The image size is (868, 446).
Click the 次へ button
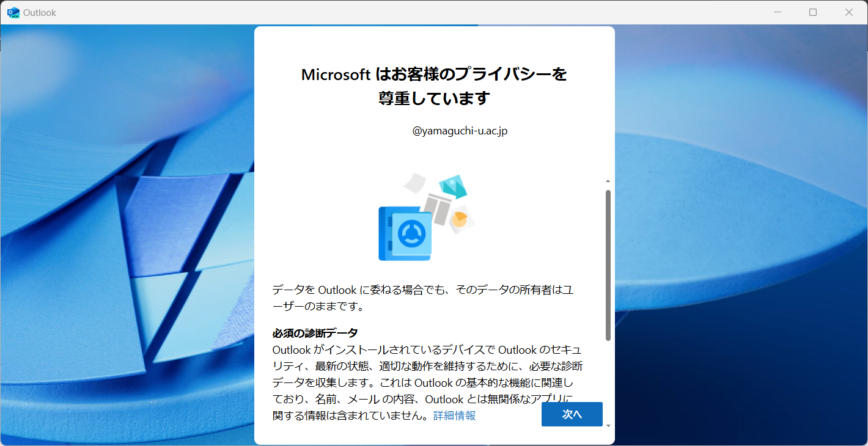coord(572,414)
